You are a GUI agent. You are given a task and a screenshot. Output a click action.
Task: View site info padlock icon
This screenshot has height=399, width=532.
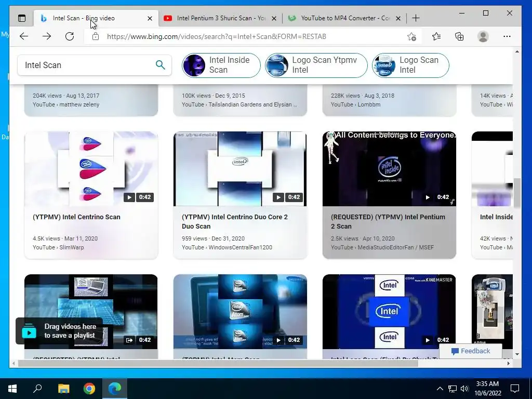click(x=96, y=36)
